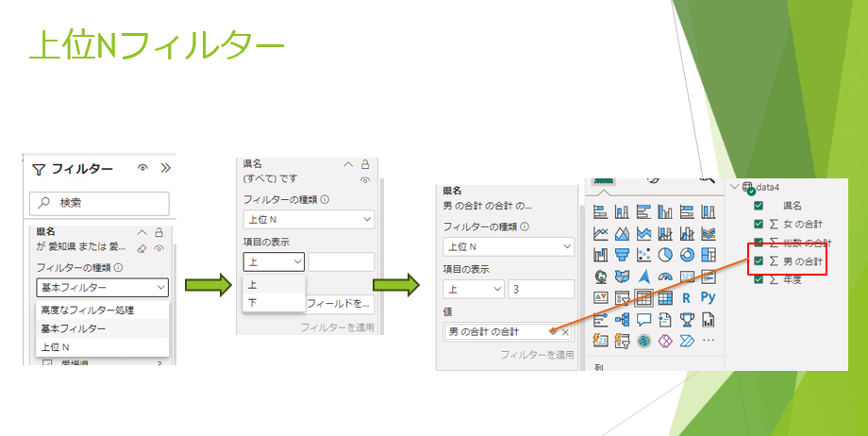Uncheck the 男 の合計 field checkbox
The width and height of the screenshot is (868, 436).
point(759,260)
